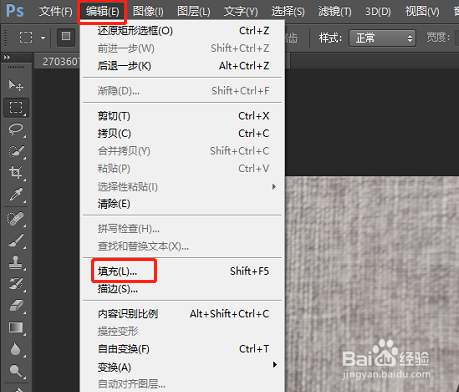459x392 pixels.
Task: Select the Clone Stamp tool
Action: tap(16, 262)
